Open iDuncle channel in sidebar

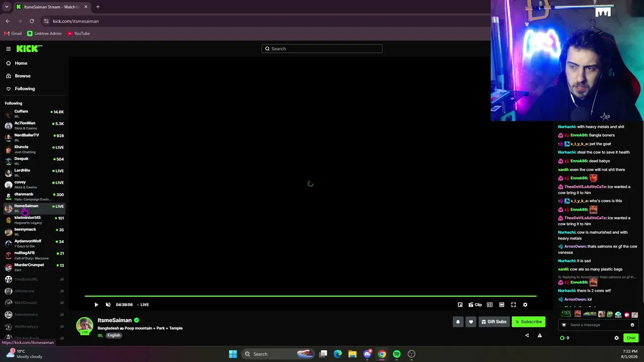pos(34,149)
